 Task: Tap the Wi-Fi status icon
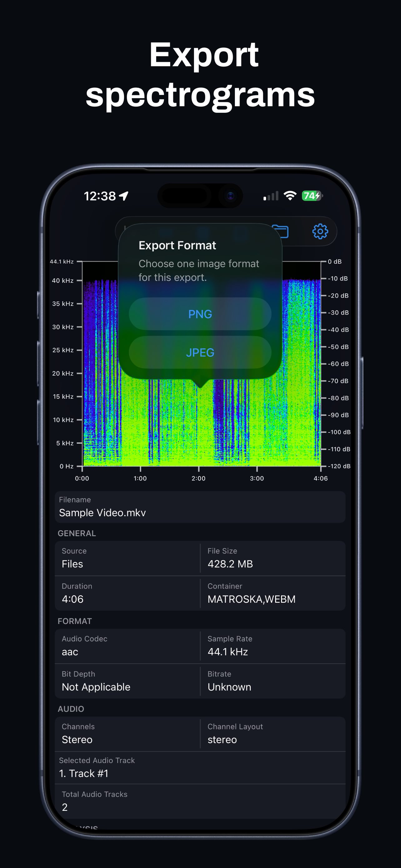pos(290,195)
